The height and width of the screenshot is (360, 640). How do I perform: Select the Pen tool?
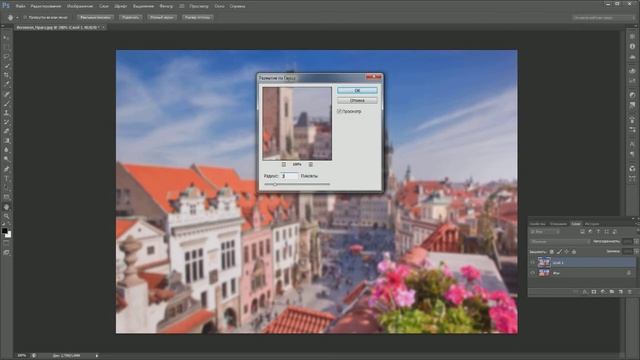pos(6,169)
